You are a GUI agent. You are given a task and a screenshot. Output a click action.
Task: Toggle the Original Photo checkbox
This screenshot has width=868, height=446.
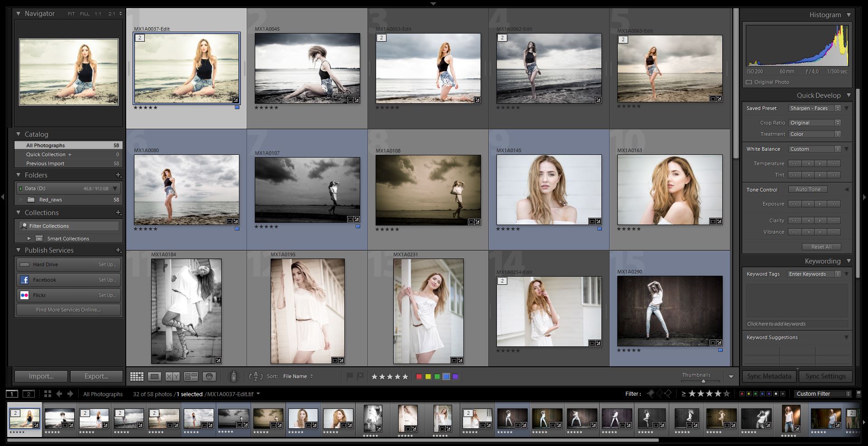coord(749,82)
